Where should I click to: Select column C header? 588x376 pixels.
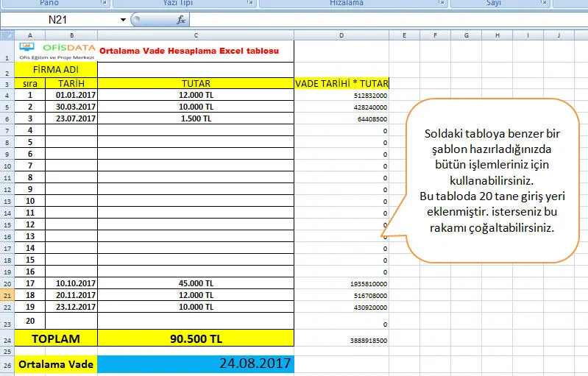pyautogui.click(x=196, y=35)
